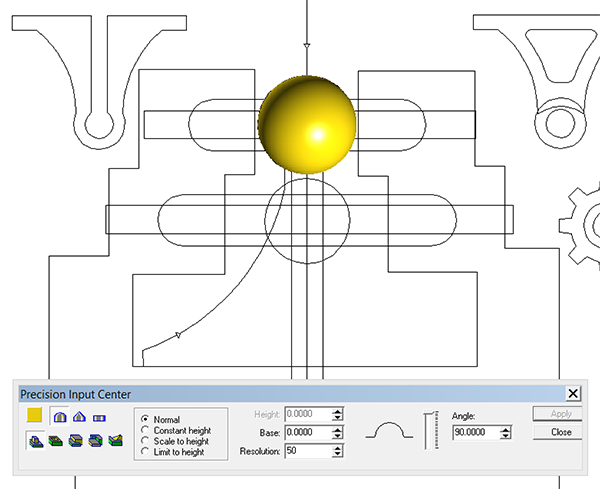Select the angular pyramid shape profile icon
The width and height of the screenshot is (600, 489).
pyautogui.click(x=79, y=417)
